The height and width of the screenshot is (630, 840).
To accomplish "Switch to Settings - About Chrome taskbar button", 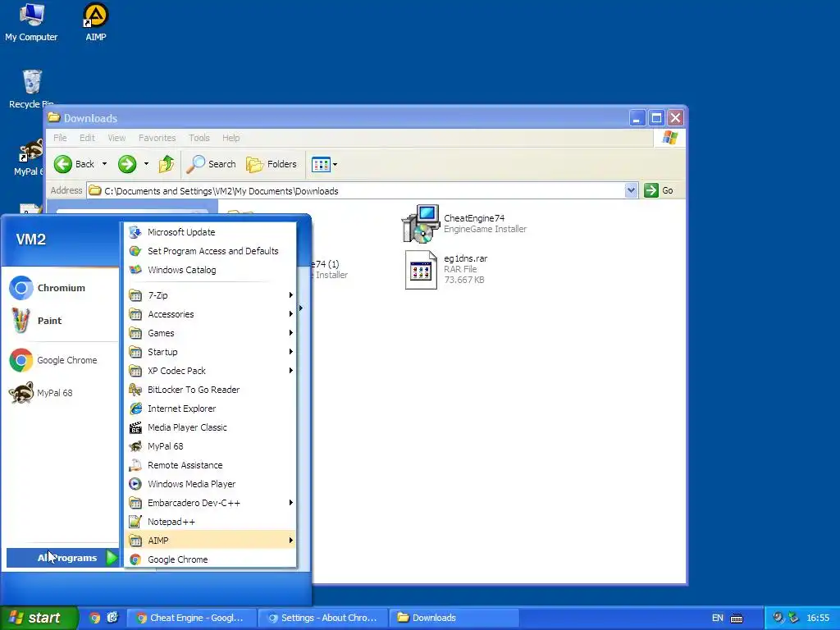I will pyautogui.click(x=323, y=618).
